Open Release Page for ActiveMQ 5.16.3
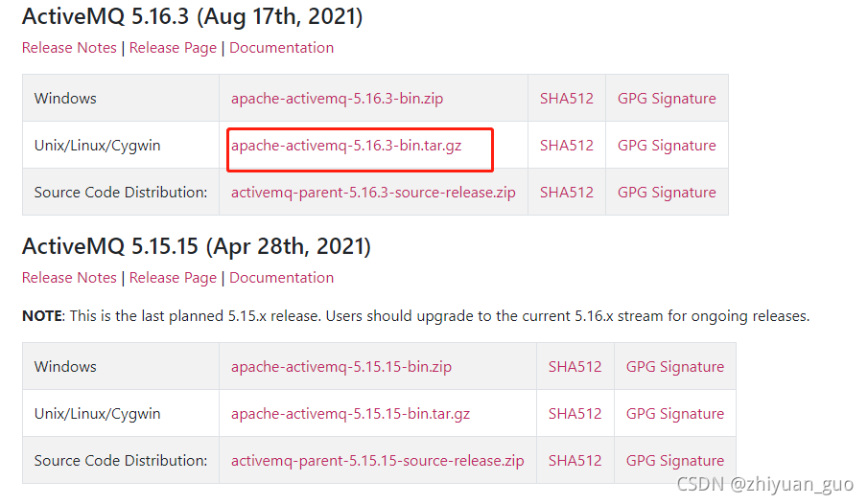Image resolution: width=868 pixels, height=504 pixels. click(x=173, y=48)
